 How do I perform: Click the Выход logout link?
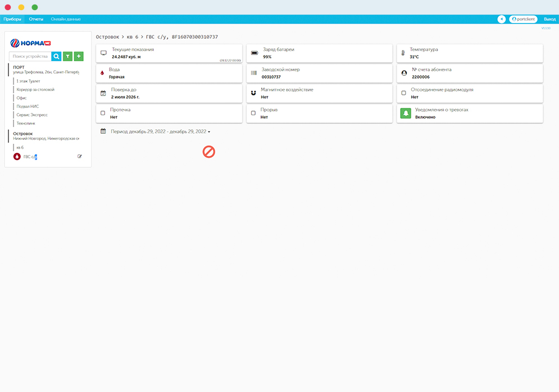pos(549,19)
